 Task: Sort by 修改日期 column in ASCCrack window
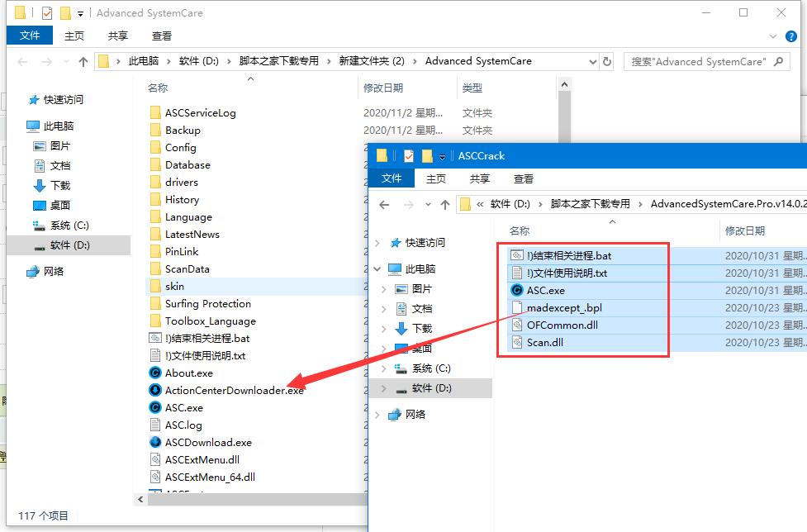pos(745,231)
